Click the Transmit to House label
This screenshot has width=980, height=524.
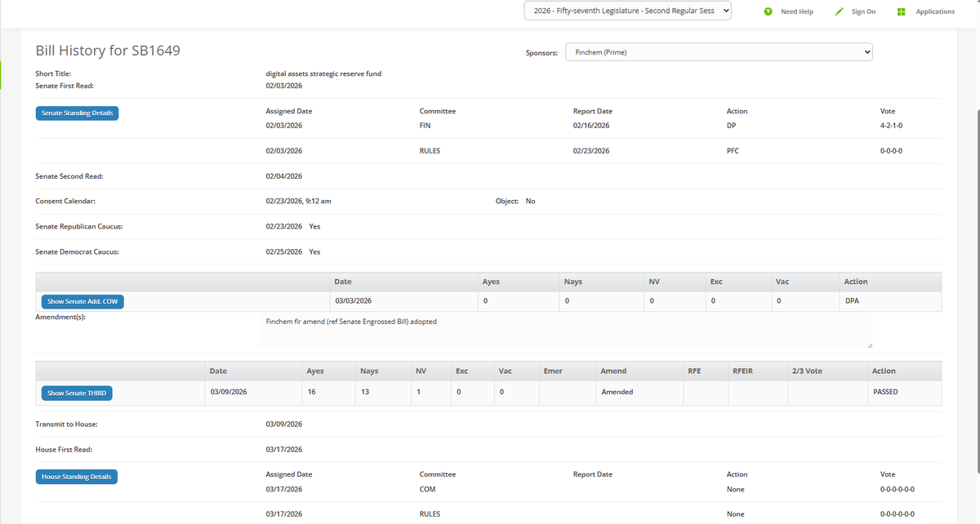67,424
